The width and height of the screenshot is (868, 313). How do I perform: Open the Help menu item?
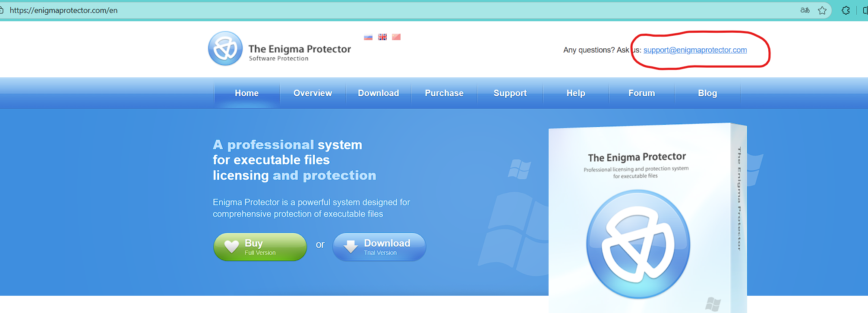click(x=576, y=93)
